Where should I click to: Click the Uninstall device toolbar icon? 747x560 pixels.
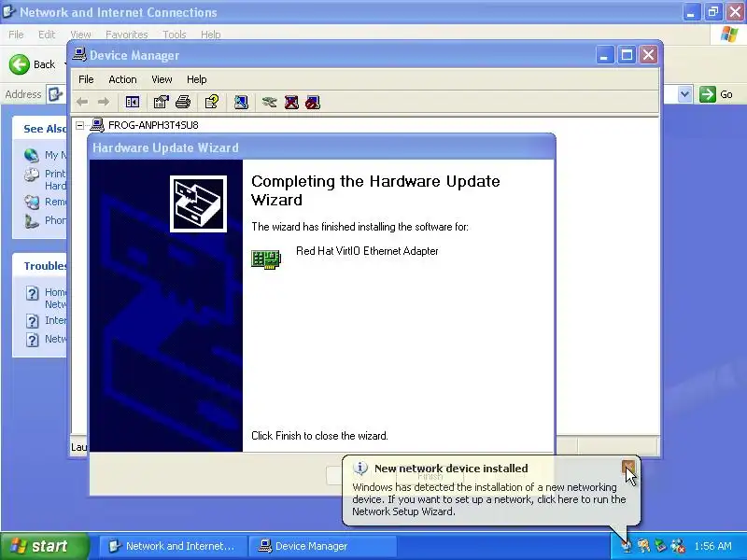291,102
